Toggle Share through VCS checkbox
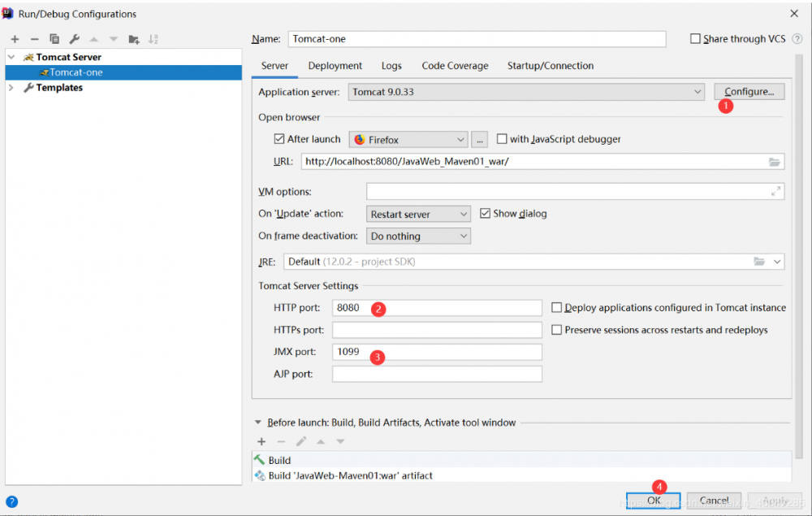Image resolution: width=812 pixels, height=516 pixels. click(696, 39)
